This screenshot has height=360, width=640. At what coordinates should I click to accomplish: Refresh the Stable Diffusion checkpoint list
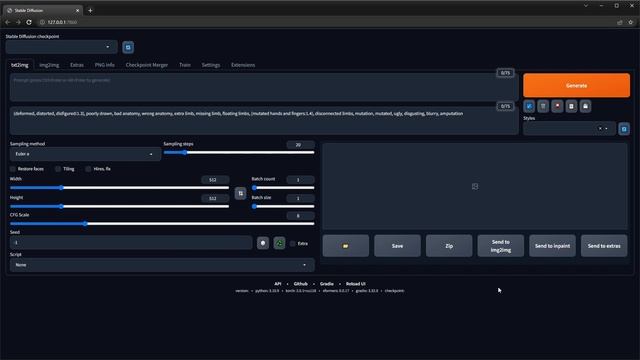click(128, 47)
